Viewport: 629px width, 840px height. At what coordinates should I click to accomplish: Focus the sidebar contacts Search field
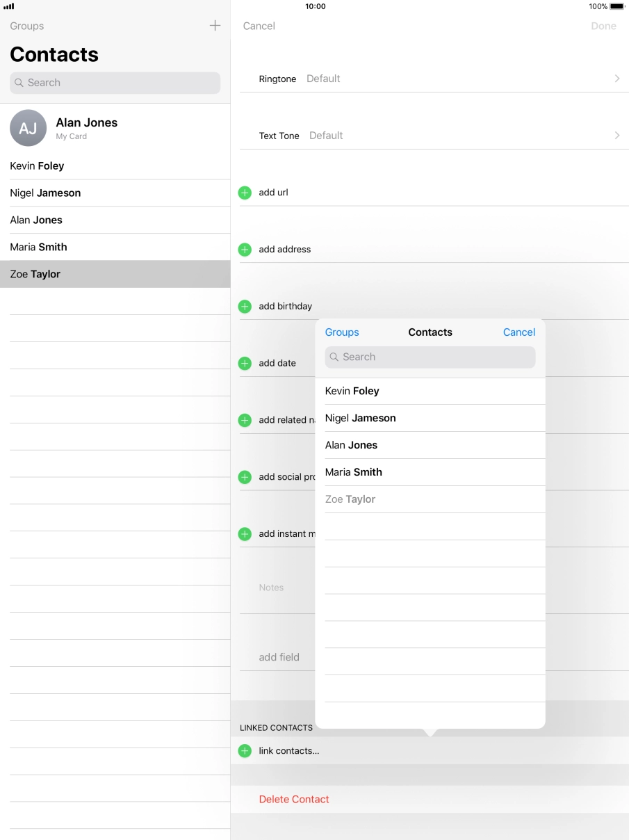[115, 83]
